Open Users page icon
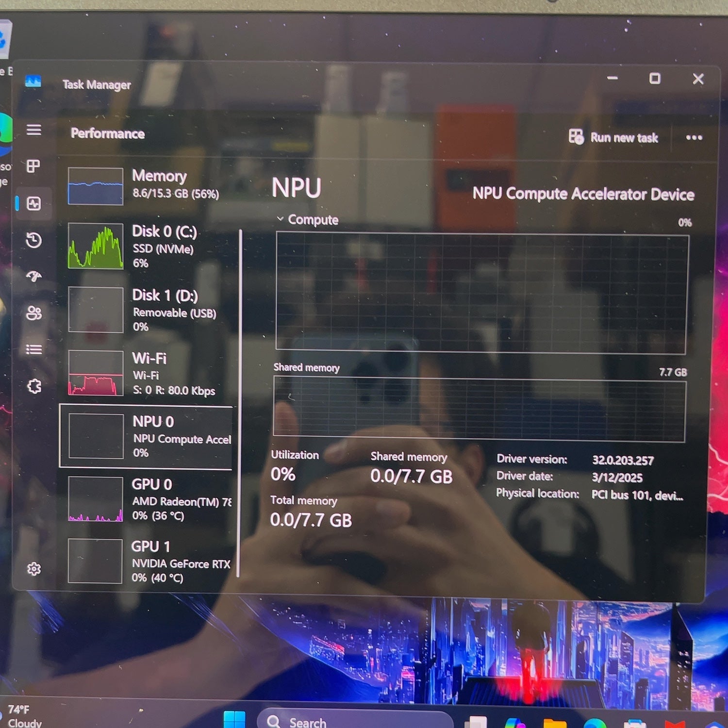This screenshot has height=728, width=728. point(33,313)
